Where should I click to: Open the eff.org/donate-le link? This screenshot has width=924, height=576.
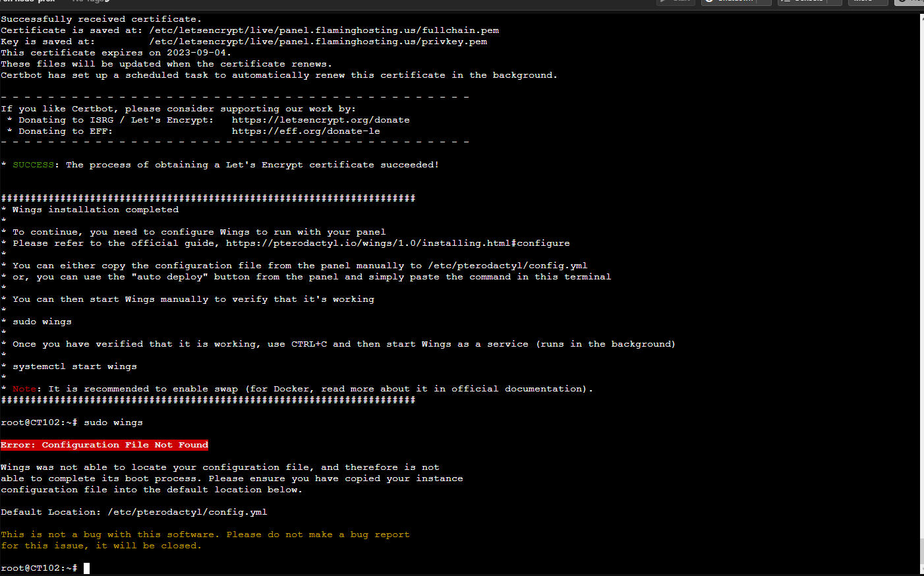pyautogui.click(x=306, y=130)
